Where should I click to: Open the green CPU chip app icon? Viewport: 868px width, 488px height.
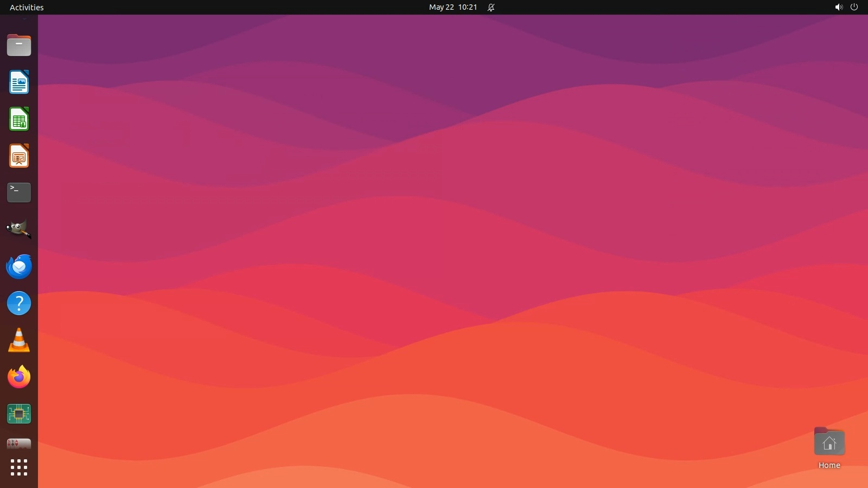pyautogui.click(x=19, y=414)
